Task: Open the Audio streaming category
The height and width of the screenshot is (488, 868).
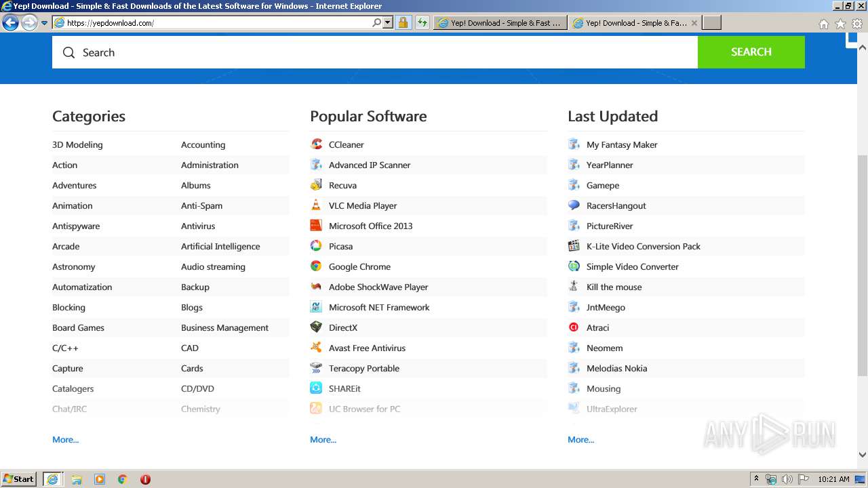Action: click(x=213, y=266)
